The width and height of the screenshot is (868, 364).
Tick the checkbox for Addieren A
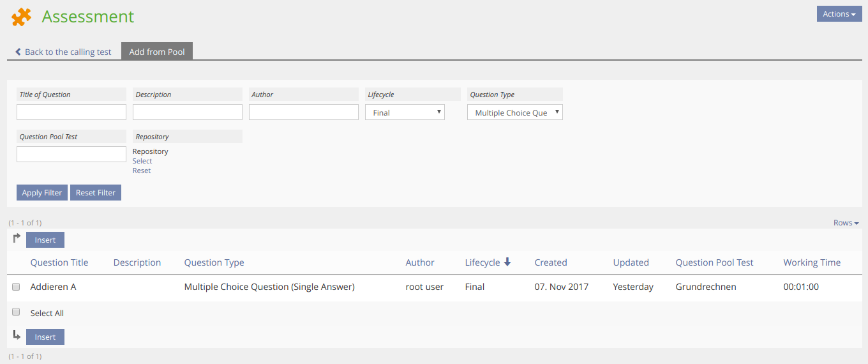pos(17,287)
